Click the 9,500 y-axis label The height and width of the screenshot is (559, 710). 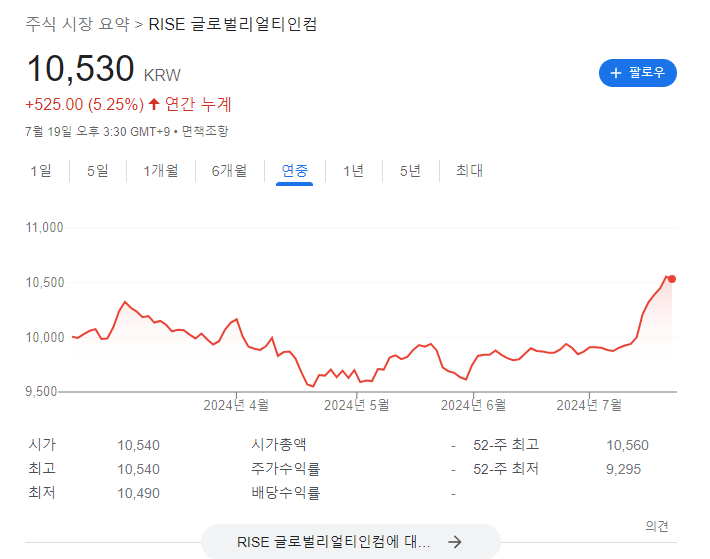(41, 391)
